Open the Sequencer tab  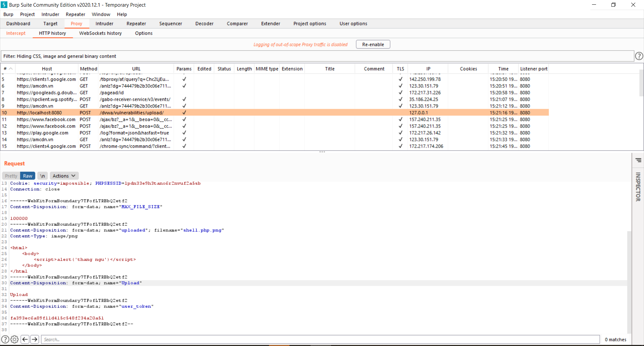coord(170,23)
